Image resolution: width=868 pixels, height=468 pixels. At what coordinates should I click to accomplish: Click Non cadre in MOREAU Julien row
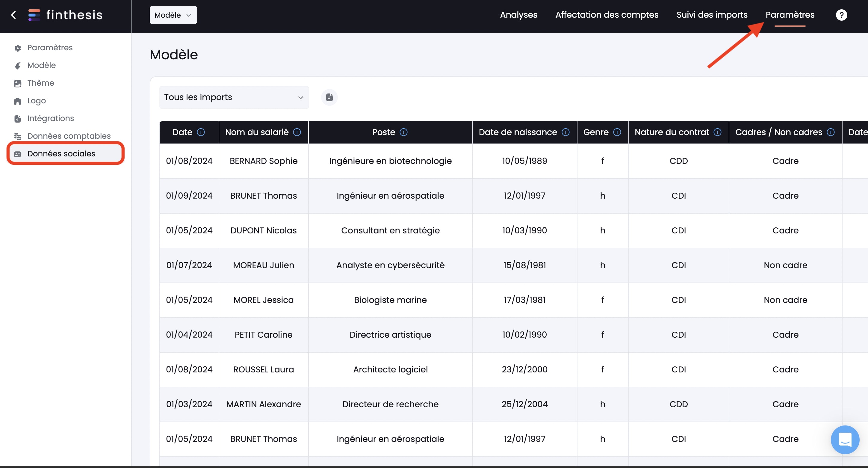click(x=785, y=265)
